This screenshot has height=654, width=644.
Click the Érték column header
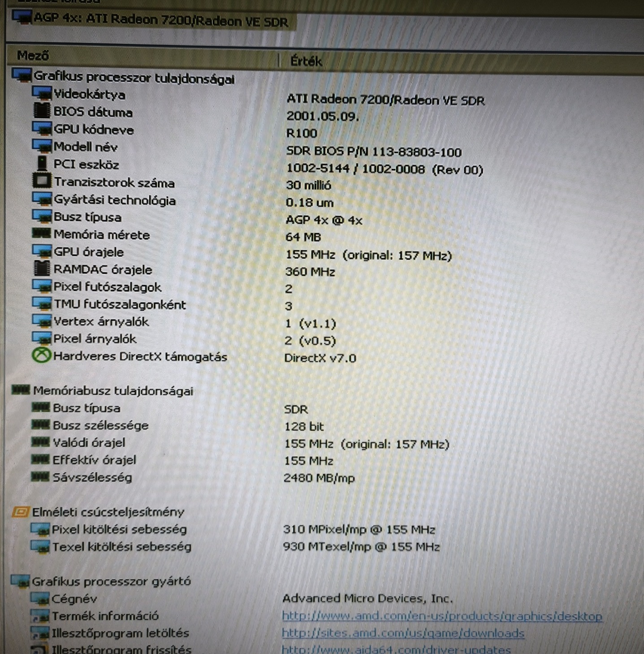tap(306, 61)
